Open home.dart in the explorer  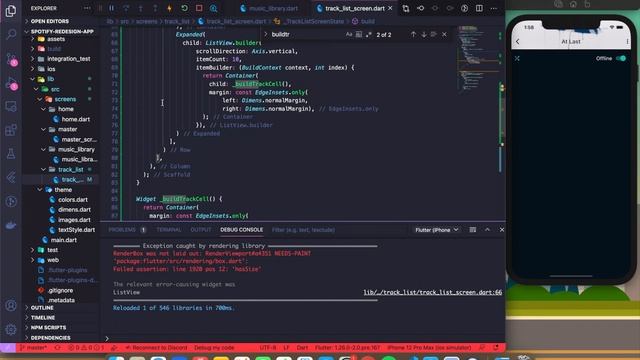[x=76, y=119]
